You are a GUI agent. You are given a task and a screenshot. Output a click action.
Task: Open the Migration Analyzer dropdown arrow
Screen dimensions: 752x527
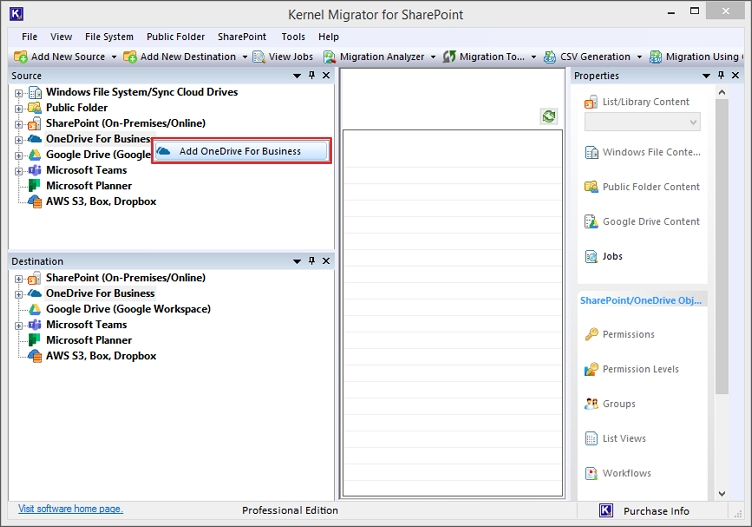433,57
